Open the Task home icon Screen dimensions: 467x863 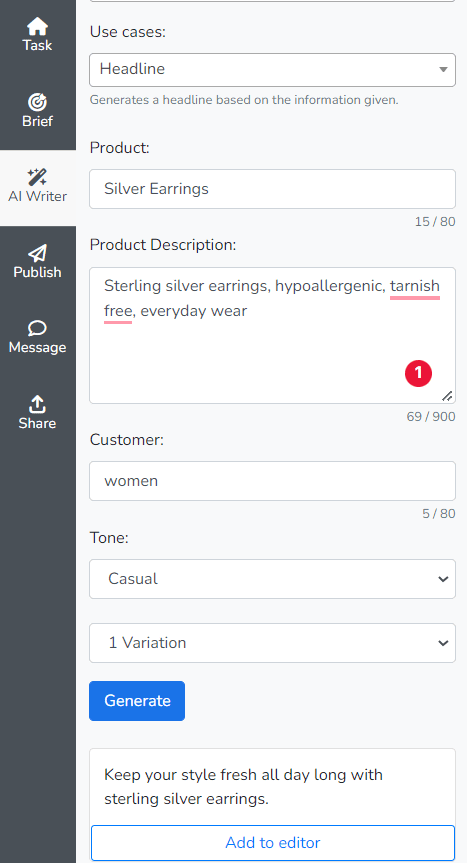(x=37, y=26)
